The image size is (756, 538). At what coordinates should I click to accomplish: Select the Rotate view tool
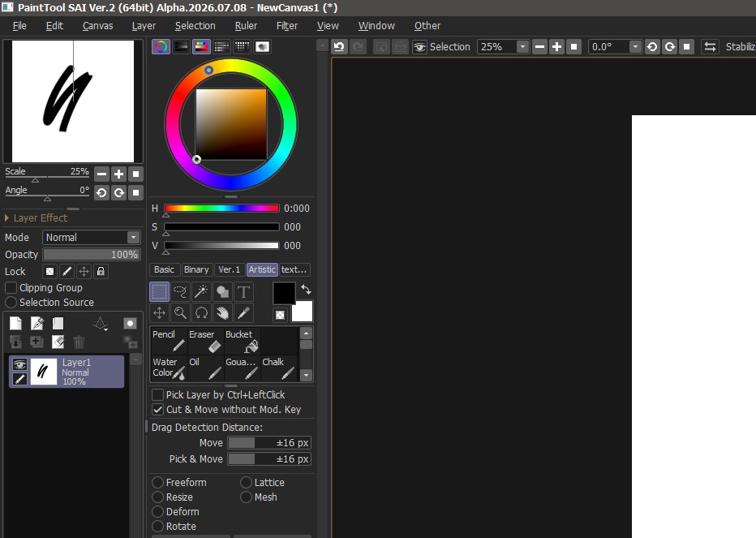[x=201, y=313]
